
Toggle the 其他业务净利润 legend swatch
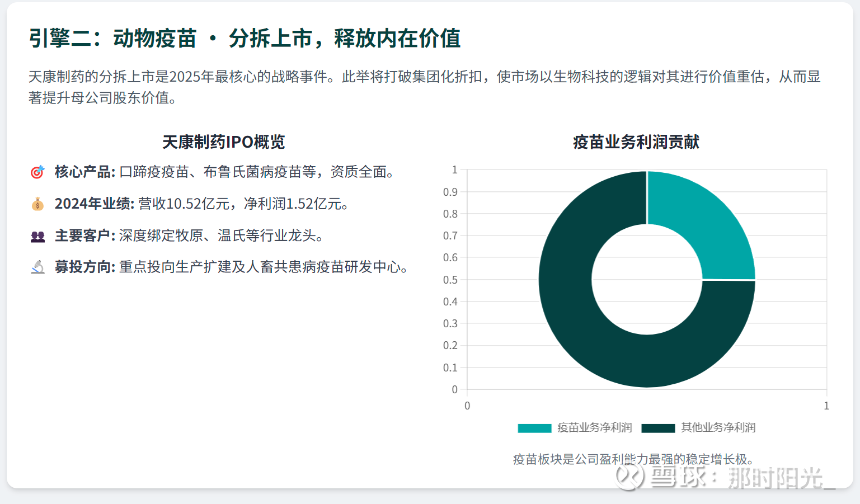point(658,428)
